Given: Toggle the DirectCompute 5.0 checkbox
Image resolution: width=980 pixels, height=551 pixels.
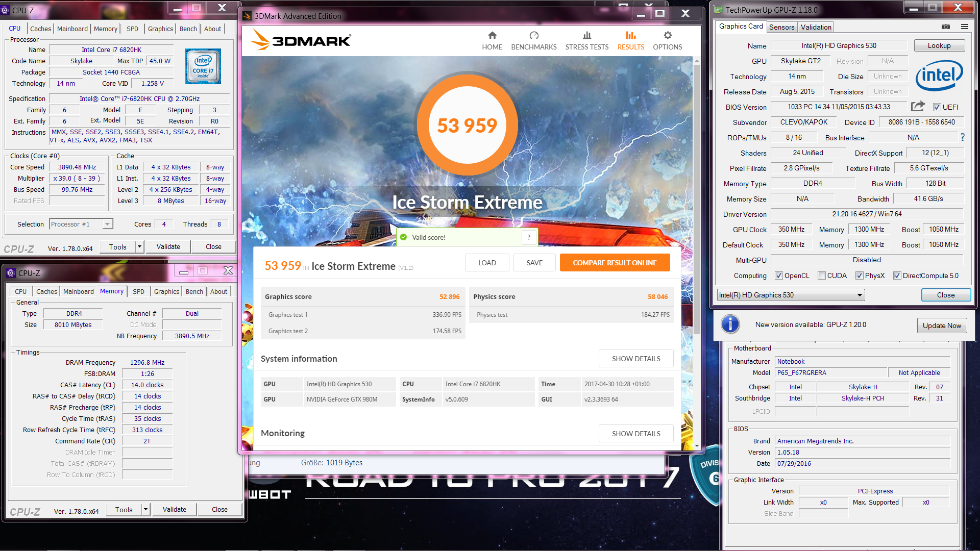Looking at the screenshot, I should point(897,275).
